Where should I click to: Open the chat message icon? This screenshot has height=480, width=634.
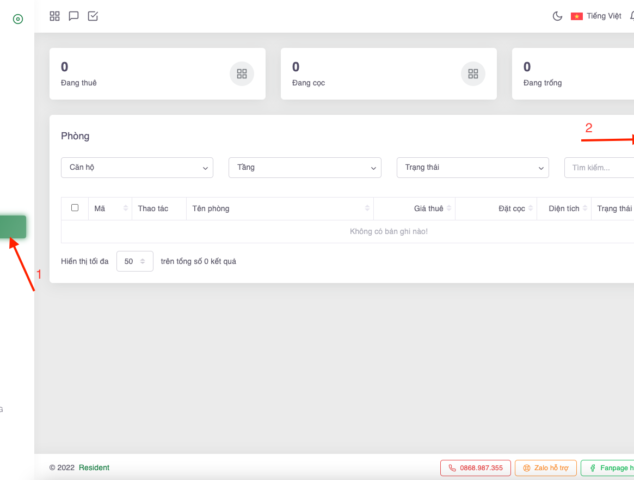click(x=74, y=16)
